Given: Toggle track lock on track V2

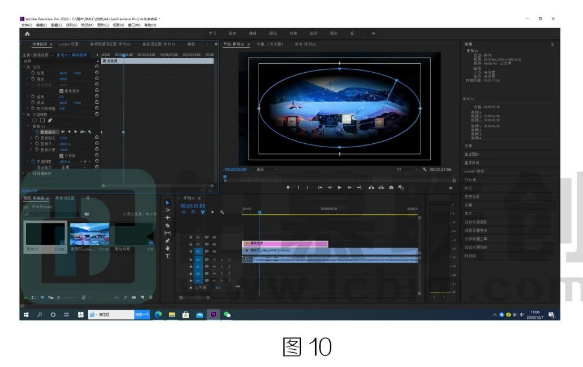Looking at the screenshot, I should click(x=191, y=245).
